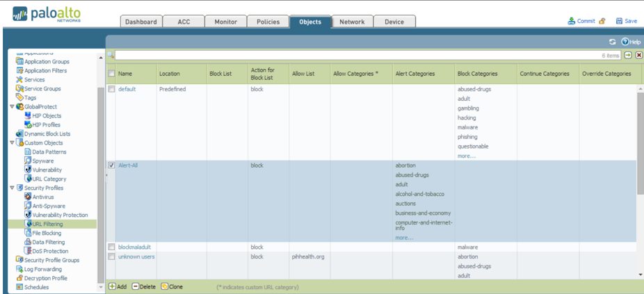Open the unknown users profile link
This screenshot has width=644, height=294.
coord(136,256)
